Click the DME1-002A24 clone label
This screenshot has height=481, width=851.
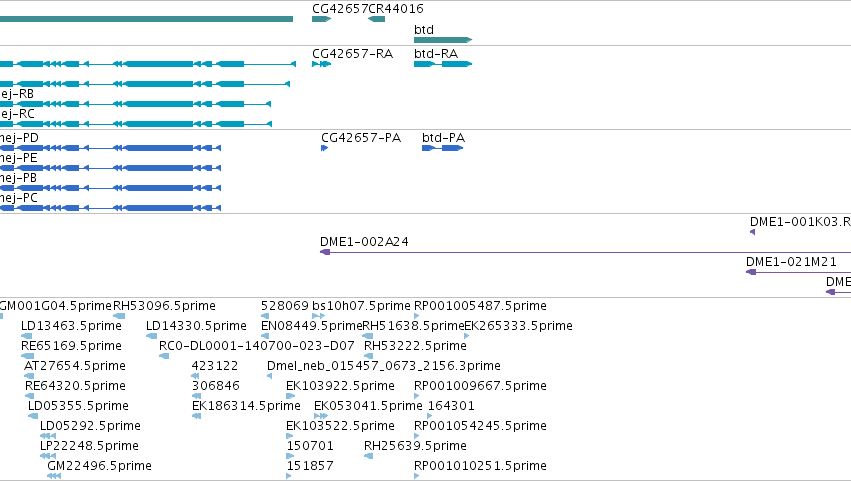364,242
